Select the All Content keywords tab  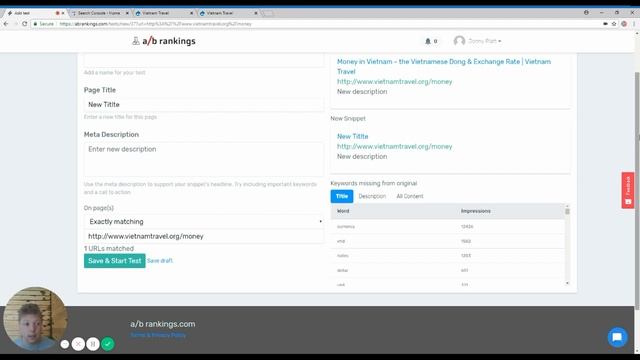[x=410, y=196]
